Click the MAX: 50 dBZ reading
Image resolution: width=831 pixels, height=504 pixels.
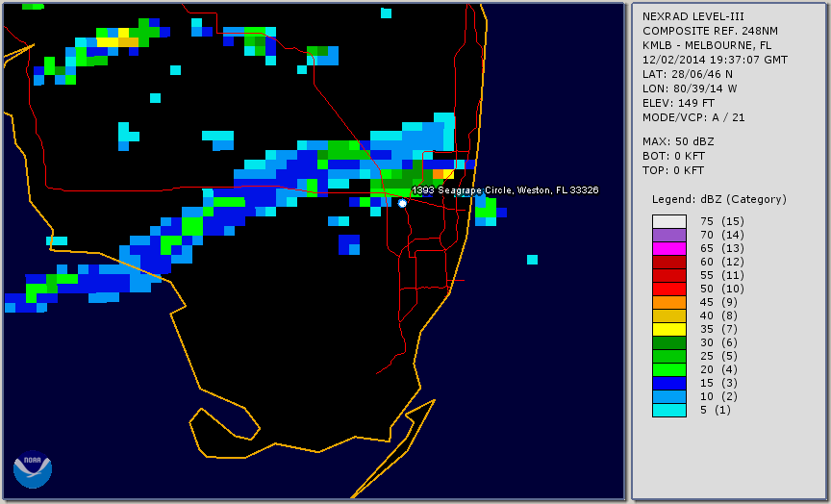click(x=678, y=141)
